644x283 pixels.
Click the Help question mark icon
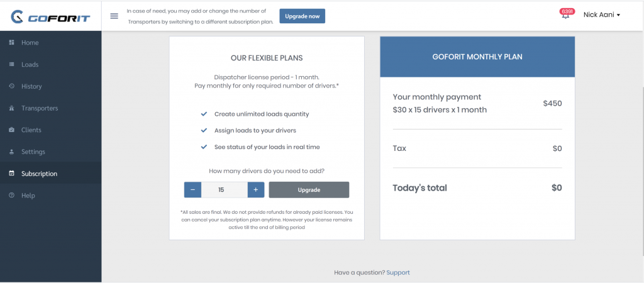coord(11,195)
